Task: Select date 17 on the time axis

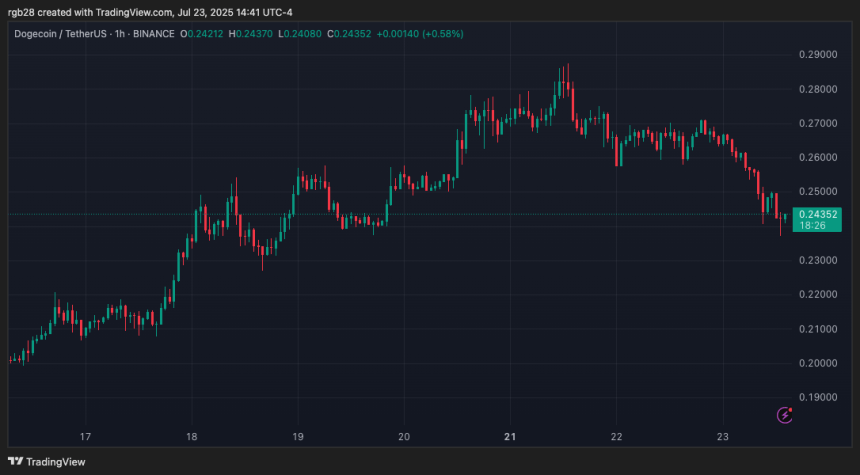Action: tap(86, 436)
